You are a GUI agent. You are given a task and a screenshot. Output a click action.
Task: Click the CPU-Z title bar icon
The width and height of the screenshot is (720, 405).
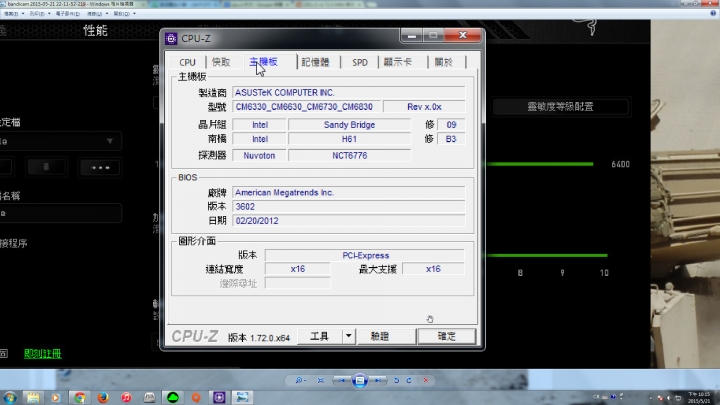[171, 39]
